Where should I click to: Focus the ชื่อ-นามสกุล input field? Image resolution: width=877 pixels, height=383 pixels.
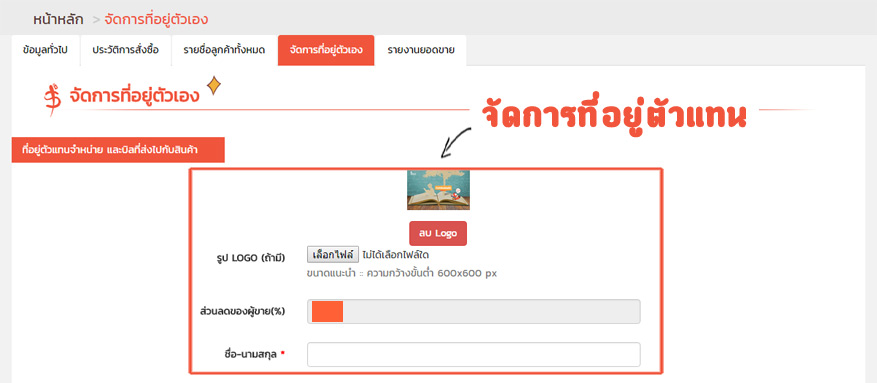coord(474,354)
